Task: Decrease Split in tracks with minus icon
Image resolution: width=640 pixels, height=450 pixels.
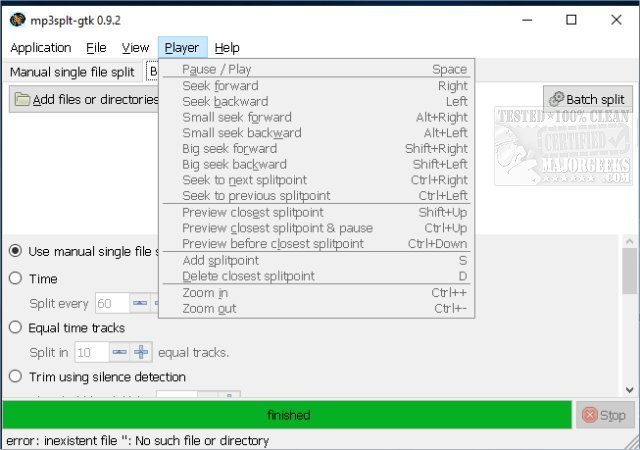Action: 120,352
